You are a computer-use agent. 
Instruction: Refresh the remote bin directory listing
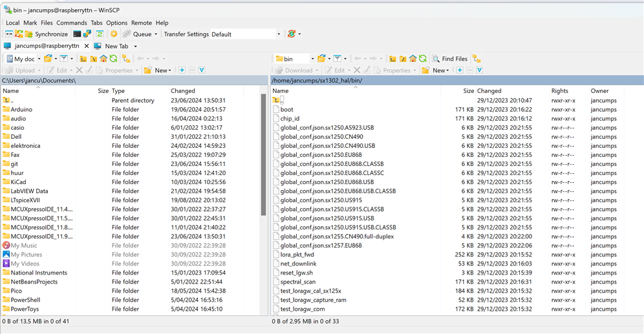point(422,59)
